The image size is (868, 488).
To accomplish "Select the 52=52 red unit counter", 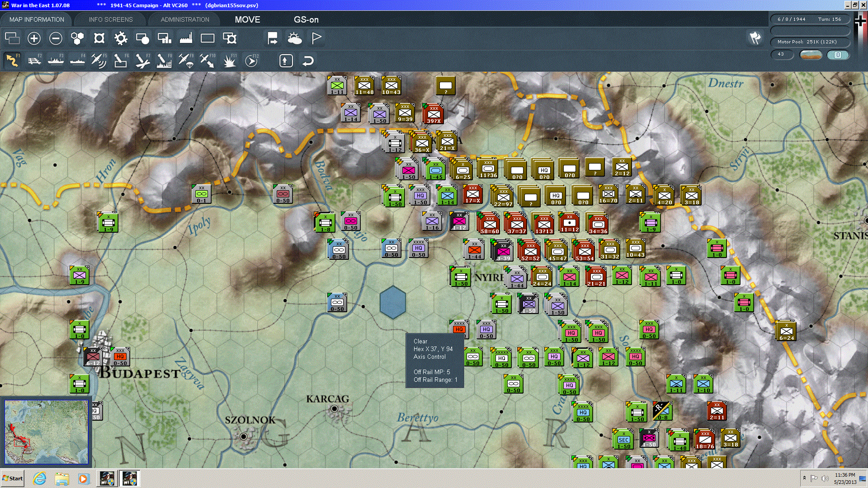I will tap(530, 251).
